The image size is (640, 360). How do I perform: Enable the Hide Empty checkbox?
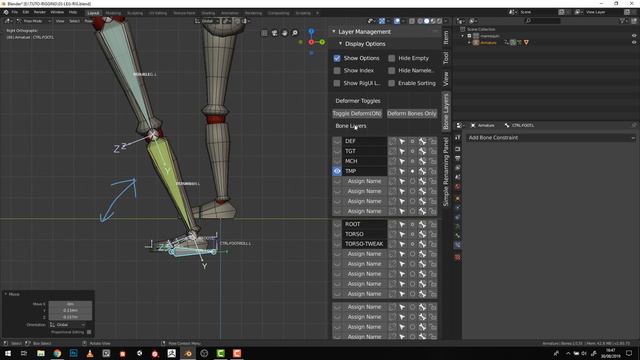coord(391,58)
